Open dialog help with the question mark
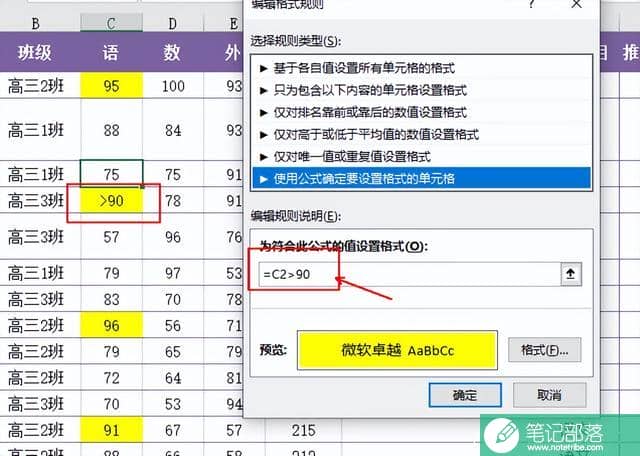Image resolution: width=640 pixels, height=456 pixels. (x=531, y=4)
